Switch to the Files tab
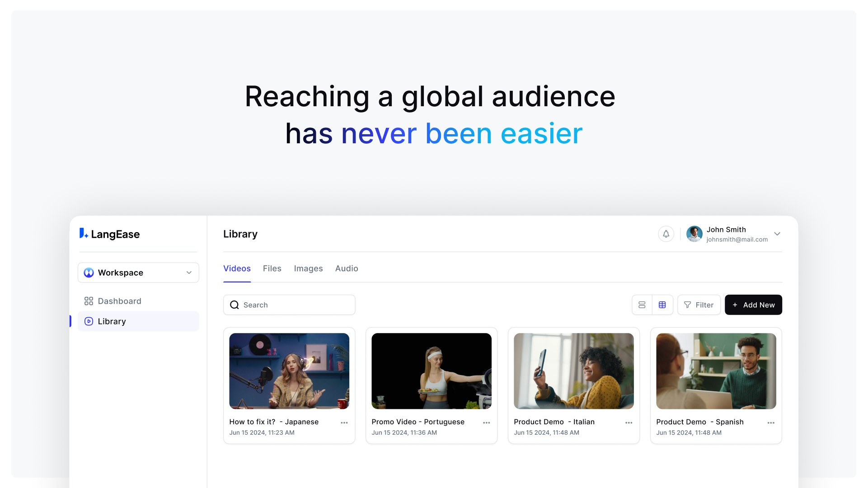This screenshot has width=868, height=488. tap(272, 268)
